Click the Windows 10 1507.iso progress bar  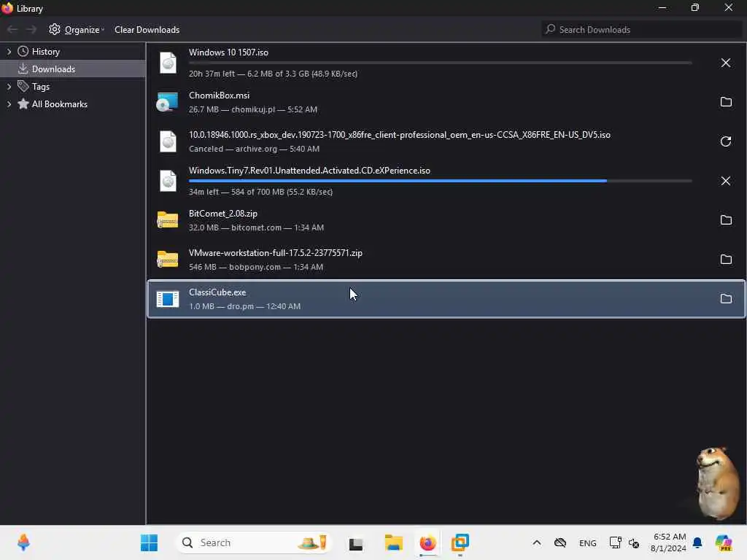tap(440, 63)
